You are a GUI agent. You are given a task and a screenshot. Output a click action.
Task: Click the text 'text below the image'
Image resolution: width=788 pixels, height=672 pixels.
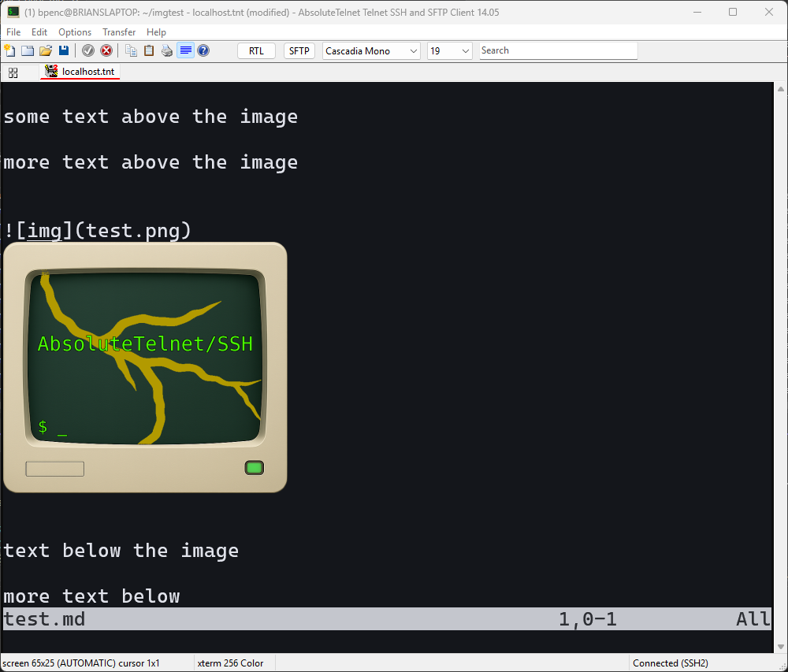[x=121, y=551]
